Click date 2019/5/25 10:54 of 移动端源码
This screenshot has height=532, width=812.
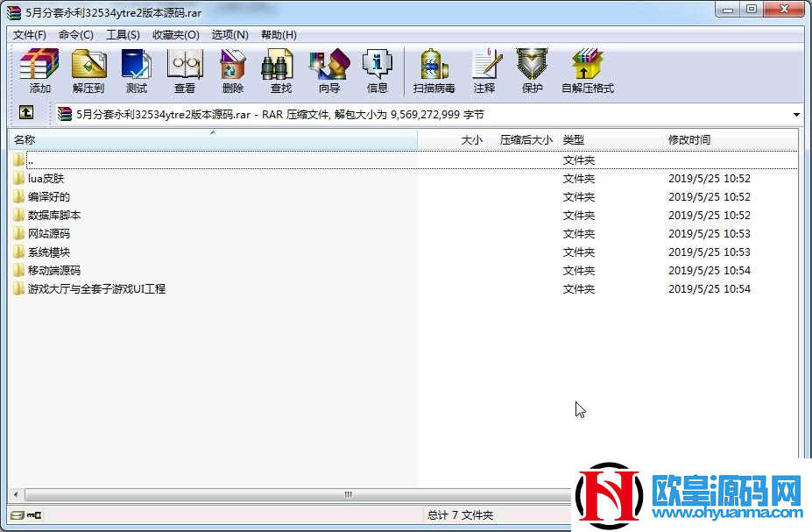709,271
